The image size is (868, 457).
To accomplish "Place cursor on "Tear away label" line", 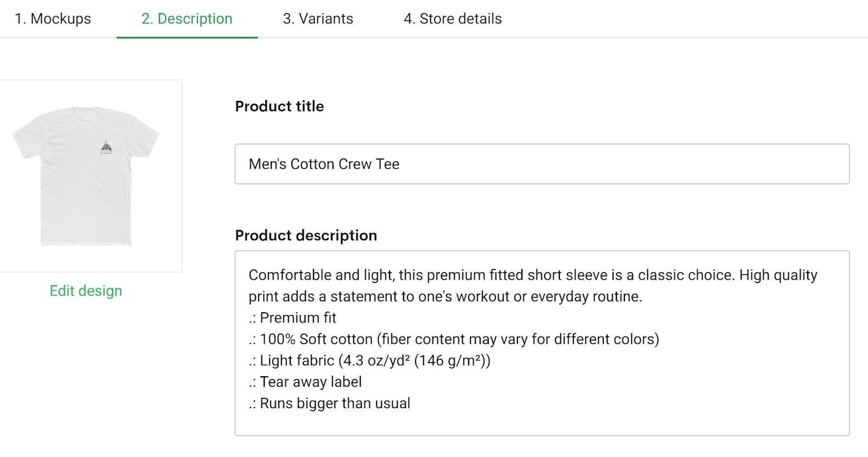I will point(310,382).
